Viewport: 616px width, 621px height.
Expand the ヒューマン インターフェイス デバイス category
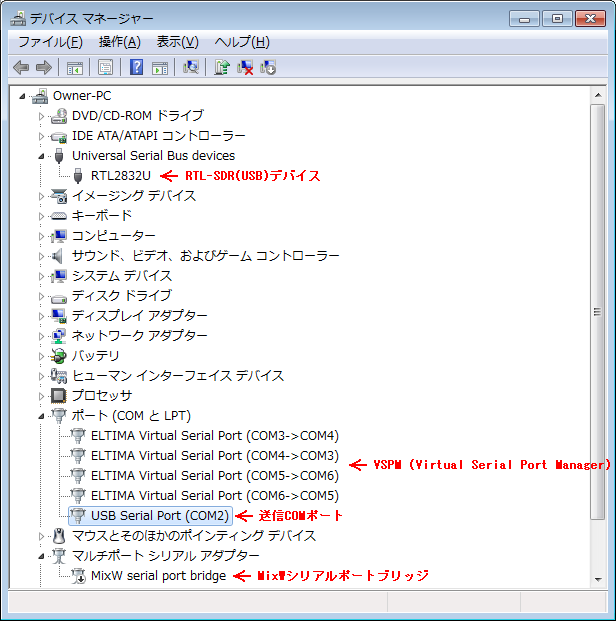[x=41, y=376]
